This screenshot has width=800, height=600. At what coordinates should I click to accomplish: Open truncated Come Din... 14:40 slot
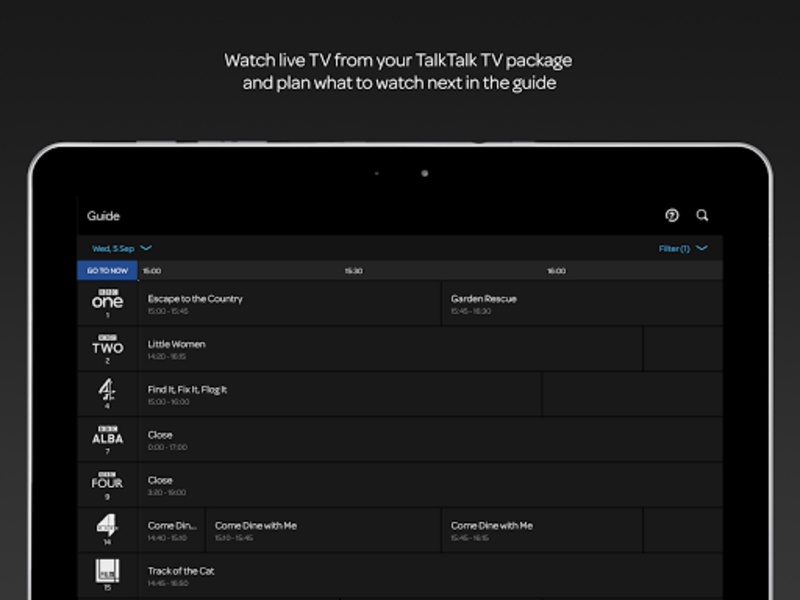pyautogui.click(x=172, y=530)
